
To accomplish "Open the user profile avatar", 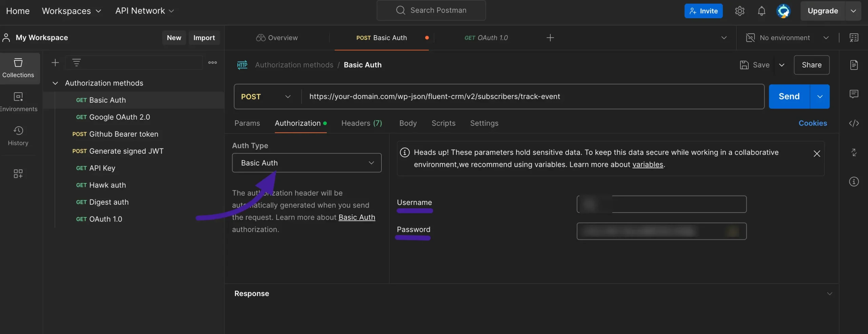I will (x=783, y=11).
